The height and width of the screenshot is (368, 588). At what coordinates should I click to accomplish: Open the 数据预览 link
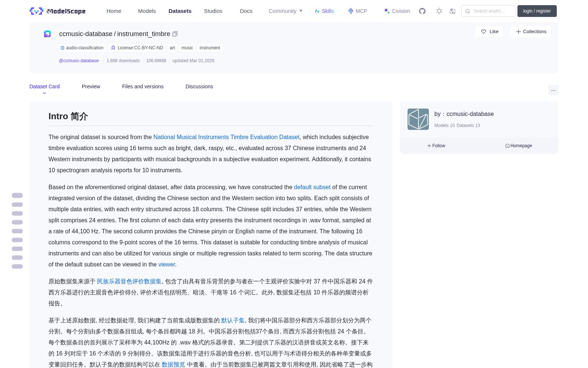click(x=173, y=364)
